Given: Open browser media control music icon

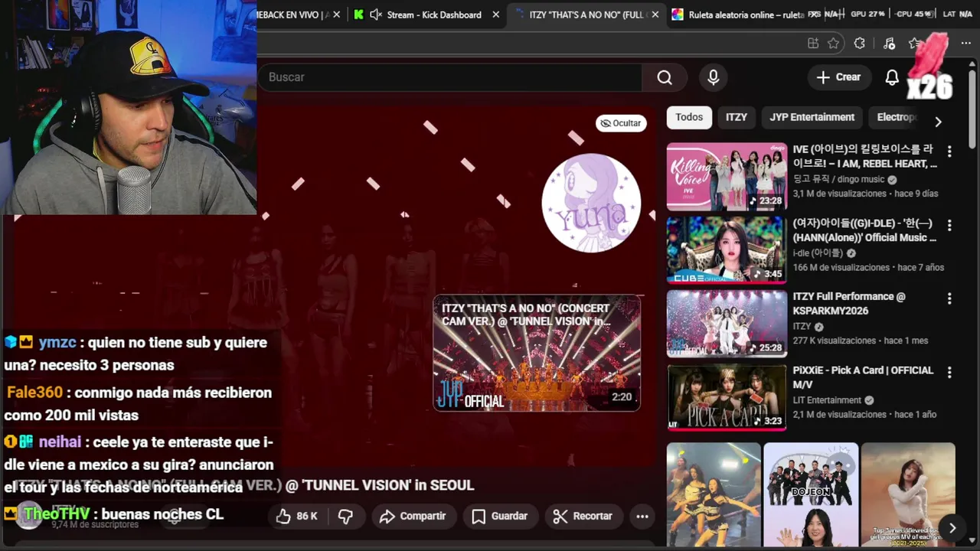Looking at the screenshot, I should tap(889, 44).
